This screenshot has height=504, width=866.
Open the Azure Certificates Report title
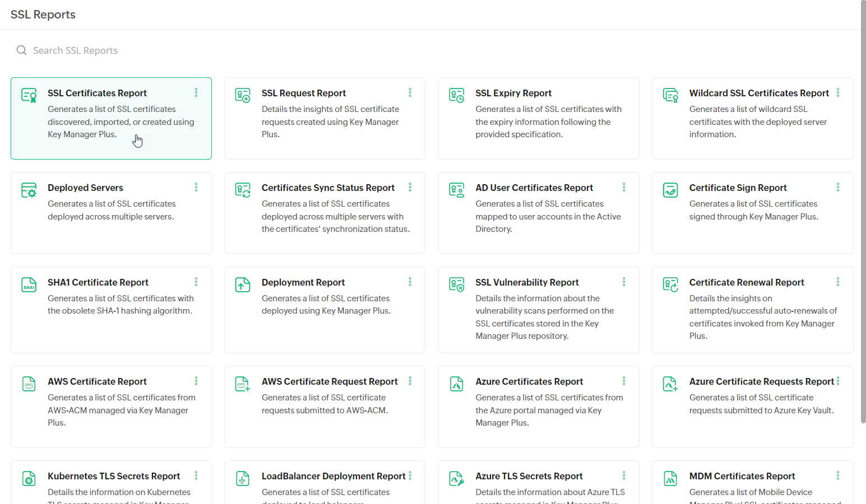pyautogui.click(x=529, y=381)
